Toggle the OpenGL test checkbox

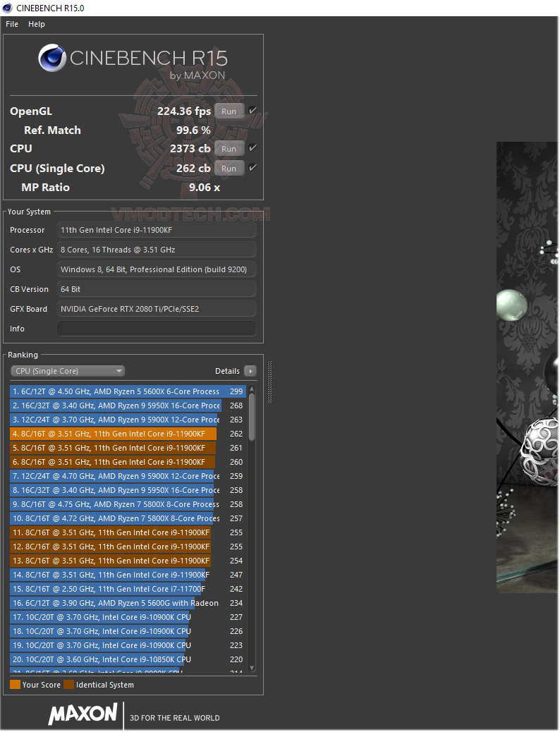tap(252, 111)
